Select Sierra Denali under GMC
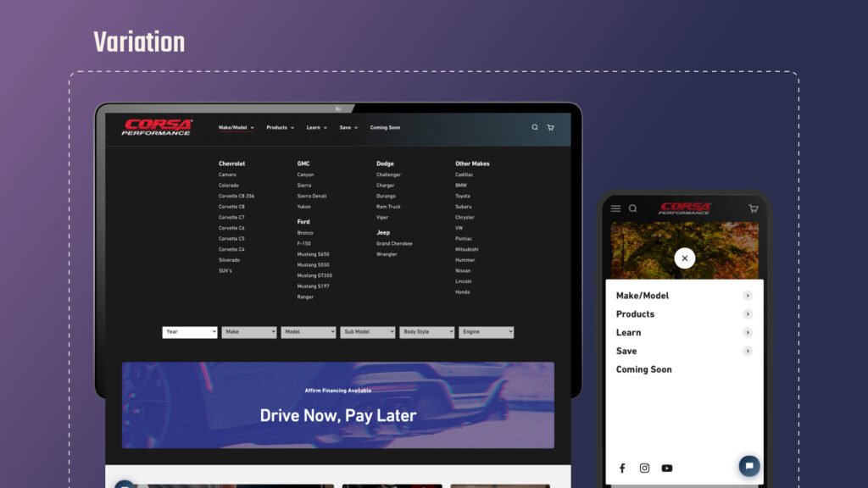 tap(312, 196)
